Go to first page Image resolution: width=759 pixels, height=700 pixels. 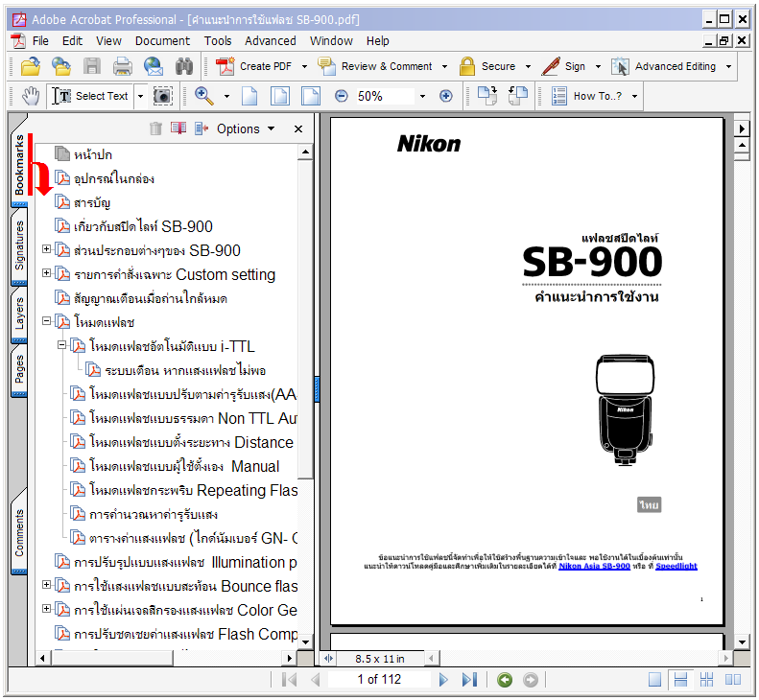289,680
